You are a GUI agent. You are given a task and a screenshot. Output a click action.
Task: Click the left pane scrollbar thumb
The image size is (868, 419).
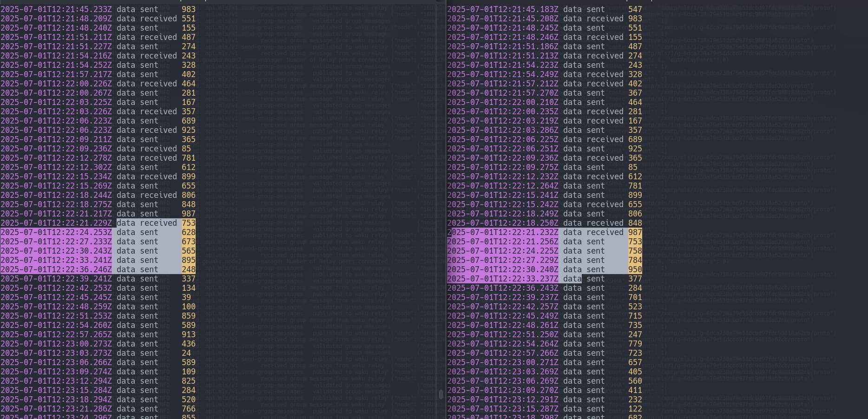pos(441,394)
